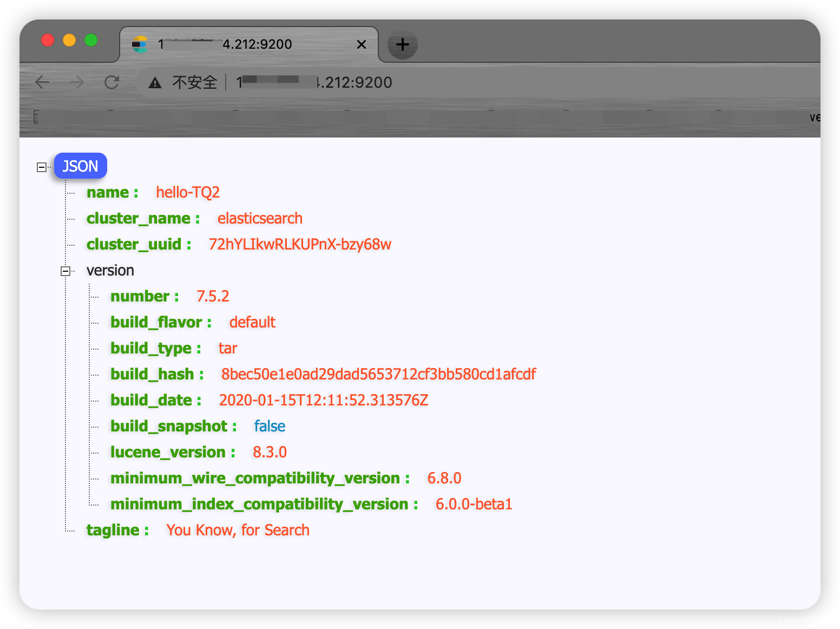
Task: Click the build_snapshot key
Action: pos(173,426)
